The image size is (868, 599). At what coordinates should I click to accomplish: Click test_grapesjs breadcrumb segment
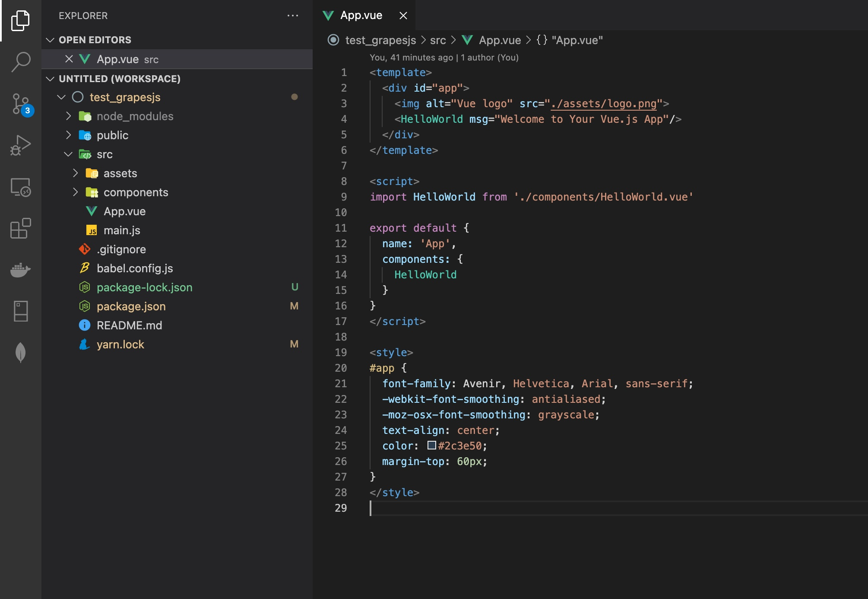[x=380, y=40]
